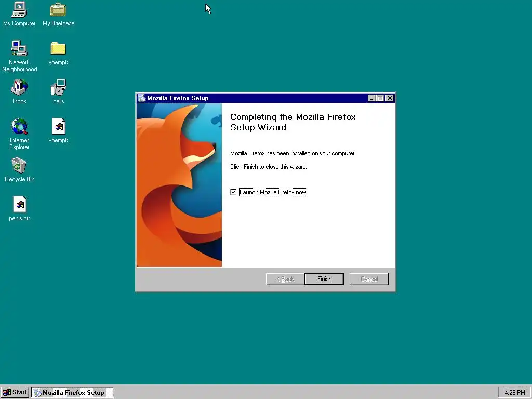
Task: Click the 'Completing the Mozilla Firefox Setup Wizard' heading
Action: coord(293,122)
